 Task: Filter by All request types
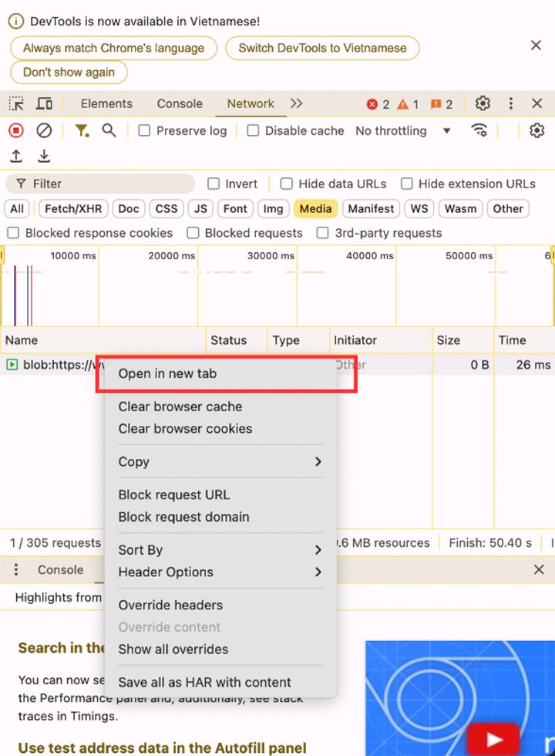17,209
